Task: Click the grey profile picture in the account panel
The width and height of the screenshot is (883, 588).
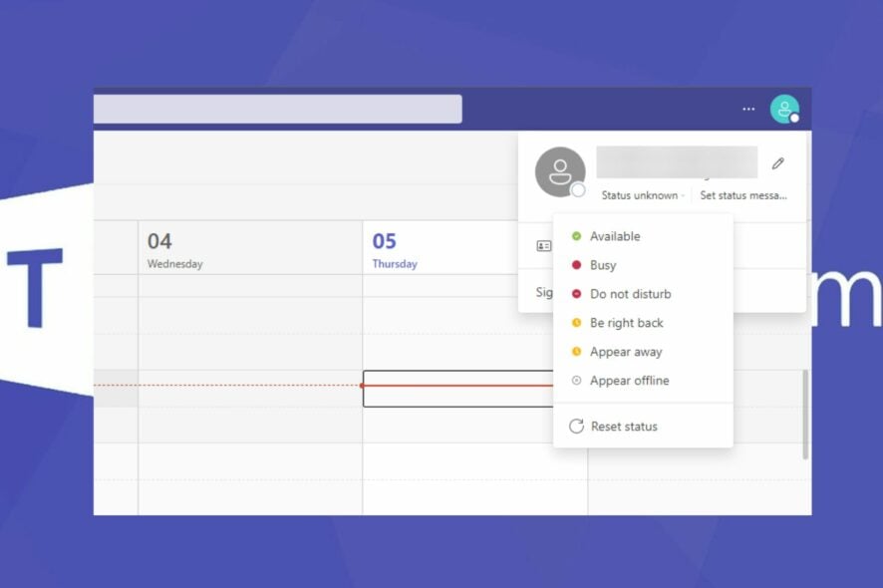Action: pos(560,171)
